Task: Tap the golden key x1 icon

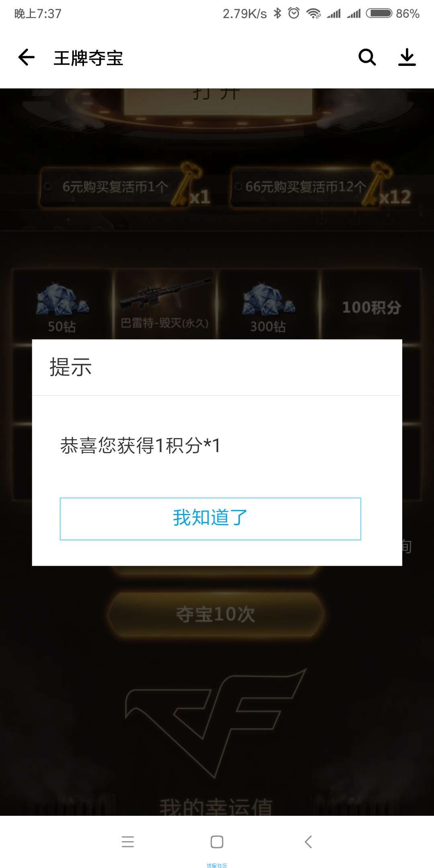Action: (x=190, y=184)
